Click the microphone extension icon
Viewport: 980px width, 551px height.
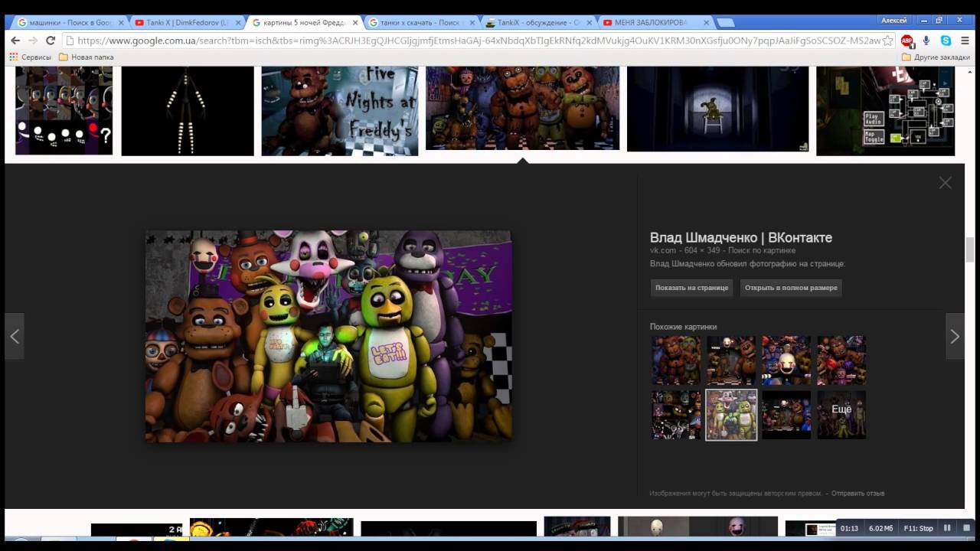click(x=926, y=41)
